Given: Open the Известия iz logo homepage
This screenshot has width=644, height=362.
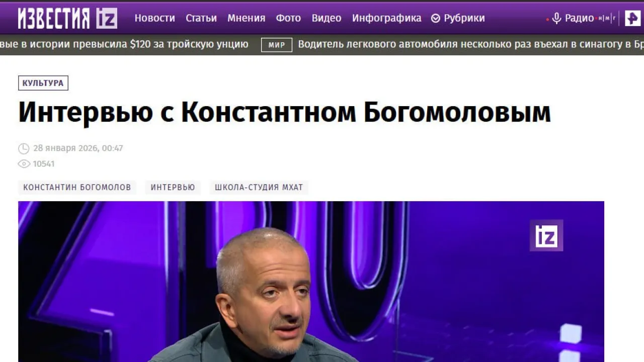Looking at the screenshot, I should click(68, 18).
